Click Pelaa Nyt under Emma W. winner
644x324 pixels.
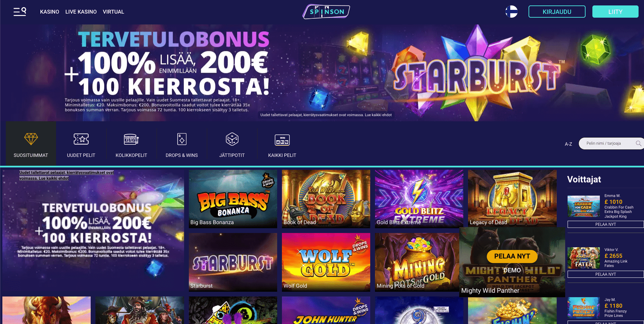(x=606, y=224)
